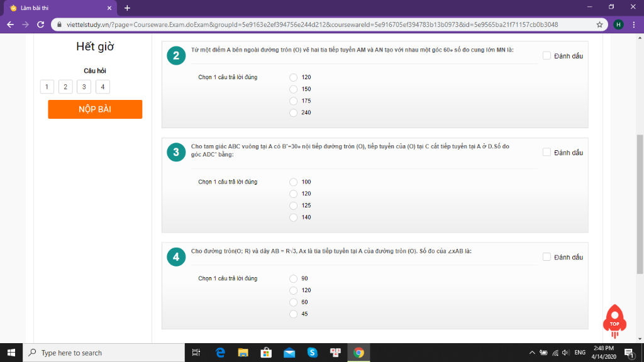Click the Câu hỏi heading

pos(95,70)
